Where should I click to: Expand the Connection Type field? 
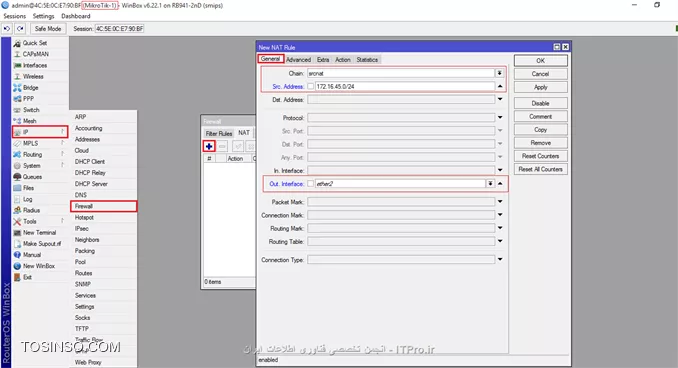pyautogui.click(x=500, y=259)
